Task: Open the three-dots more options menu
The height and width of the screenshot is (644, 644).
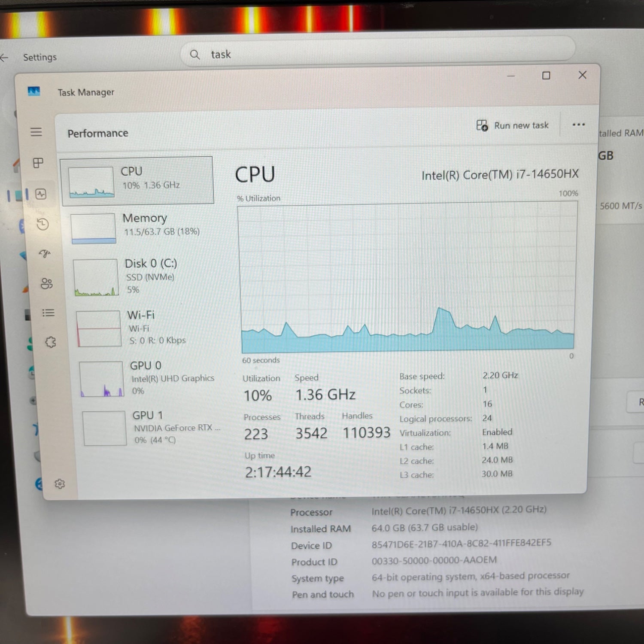Action: point(578,125)
